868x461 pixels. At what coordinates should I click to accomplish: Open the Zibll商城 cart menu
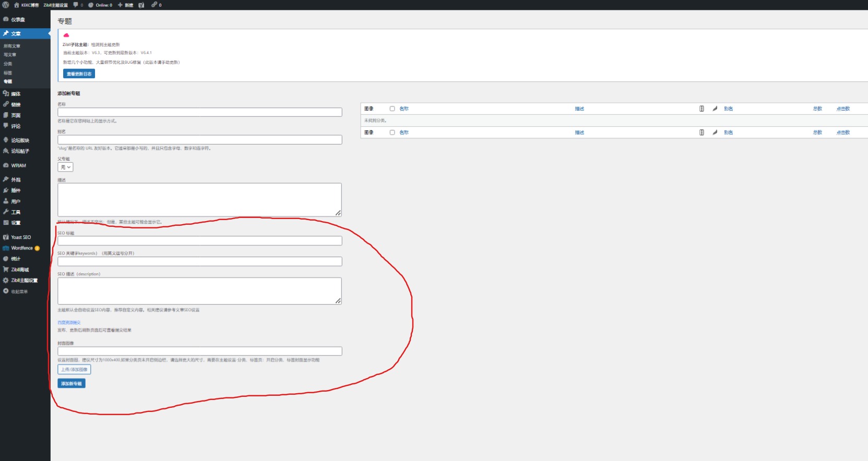[x=19, y=270]
